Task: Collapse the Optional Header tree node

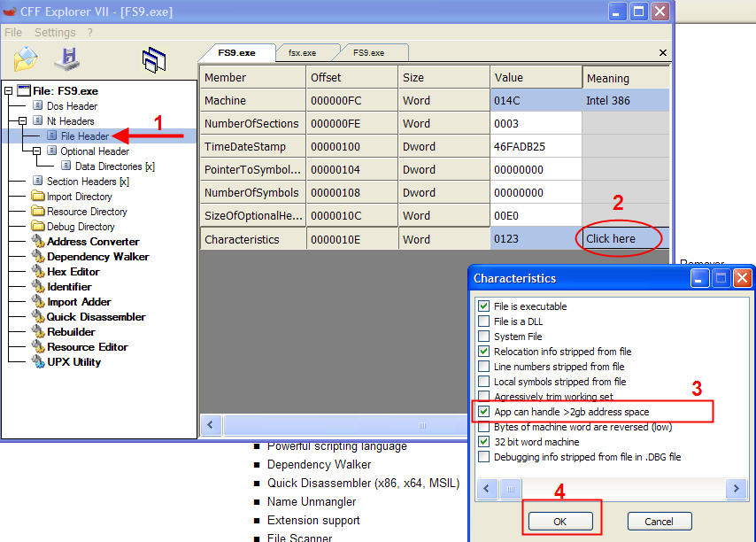Action: pyautogui.click(x=37, y=151)
